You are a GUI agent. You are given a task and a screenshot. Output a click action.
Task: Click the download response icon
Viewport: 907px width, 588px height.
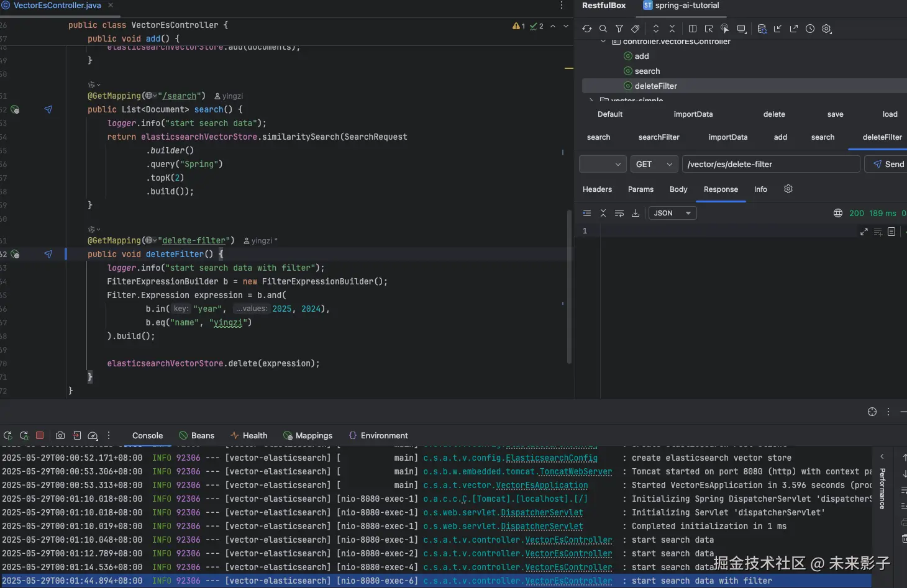tap(636, 213)
